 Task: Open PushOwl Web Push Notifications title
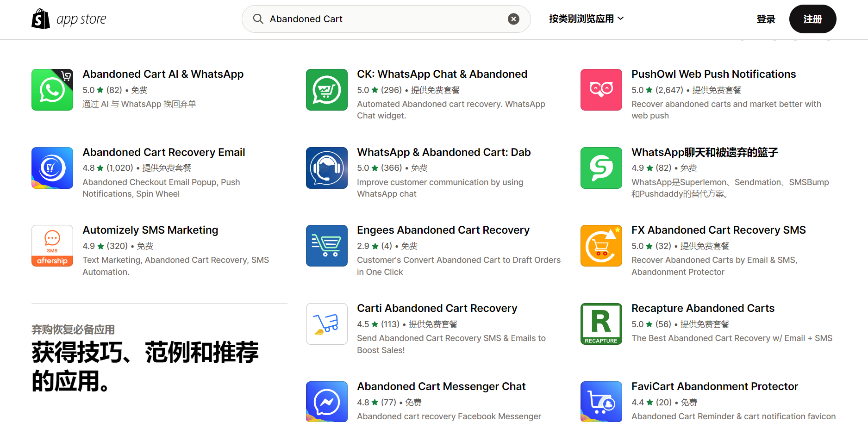tap(714, 74)
